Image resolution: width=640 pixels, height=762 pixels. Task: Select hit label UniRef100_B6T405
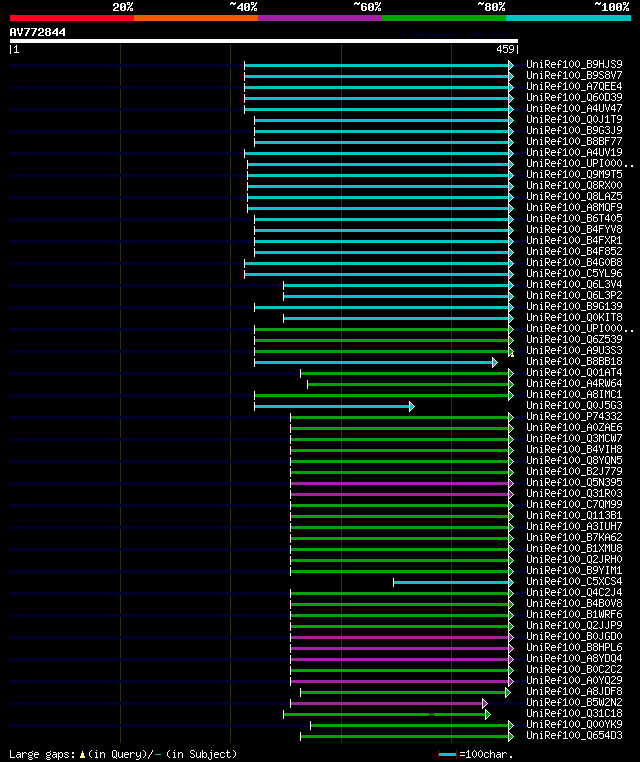[x=574, y=218]
